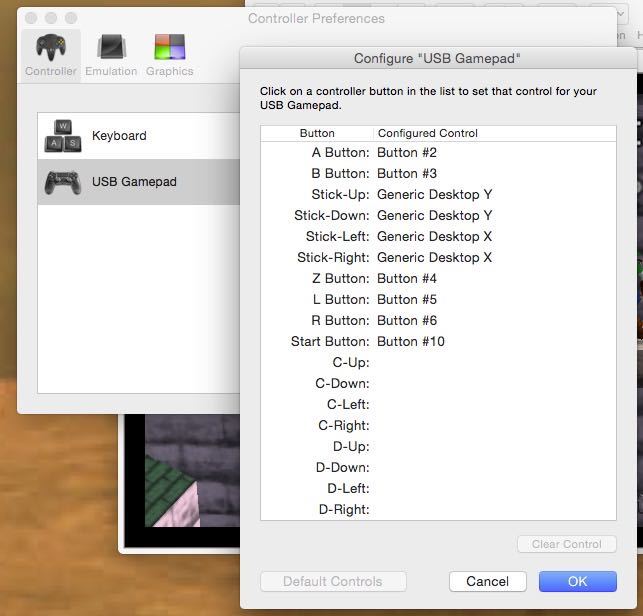This screenshot has width=643, height=616.
Task: Click the Controller Preferences title bar
Action: tap(316, 18)
